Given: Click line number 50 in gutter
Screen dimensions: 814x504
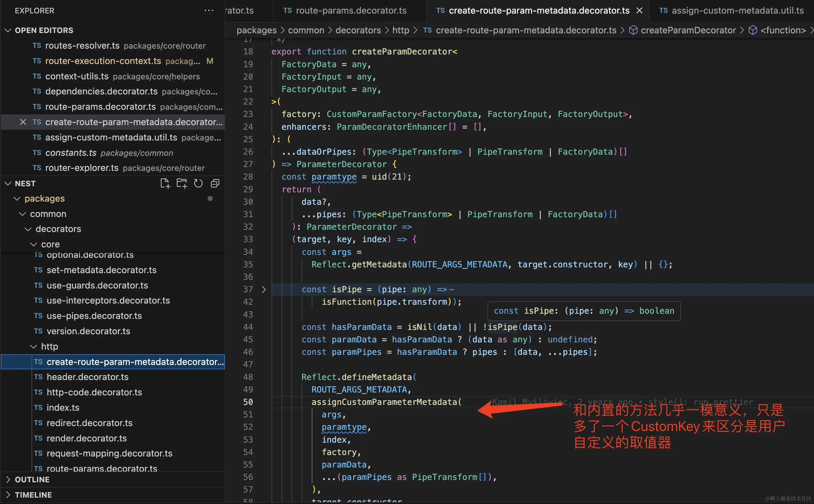Looking at the screenshot, I should coord(248,402).
